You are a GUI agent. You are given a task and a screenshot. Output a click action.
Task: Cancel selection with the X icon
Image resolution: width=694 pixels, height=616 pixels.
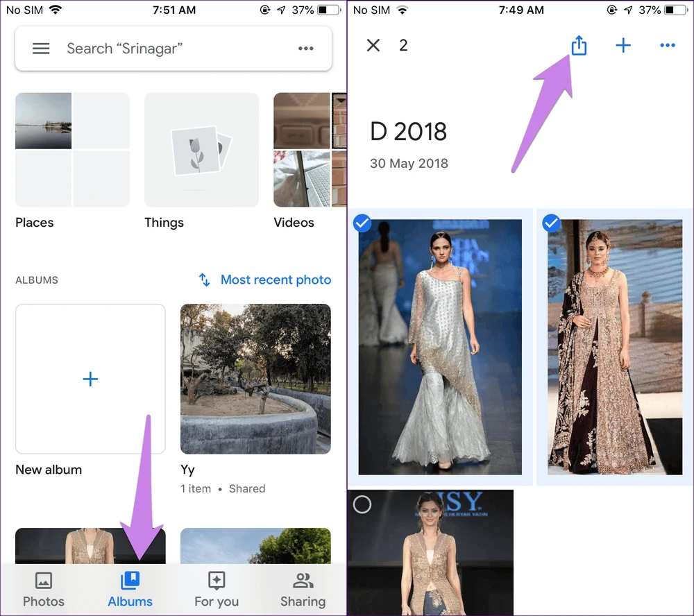373,46
